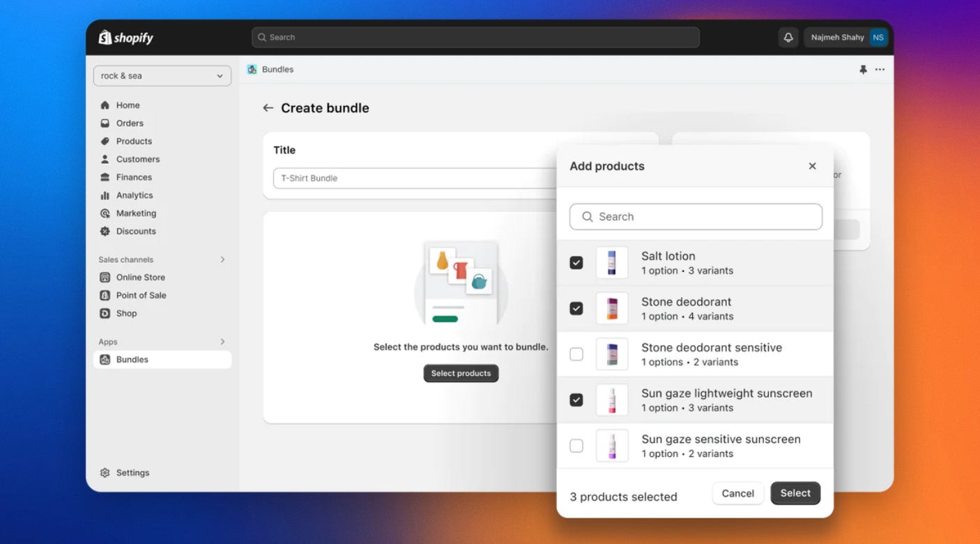Check the Stone deodorant sensitive checkbox
The image size is (980, 544).
click(576, 354)
